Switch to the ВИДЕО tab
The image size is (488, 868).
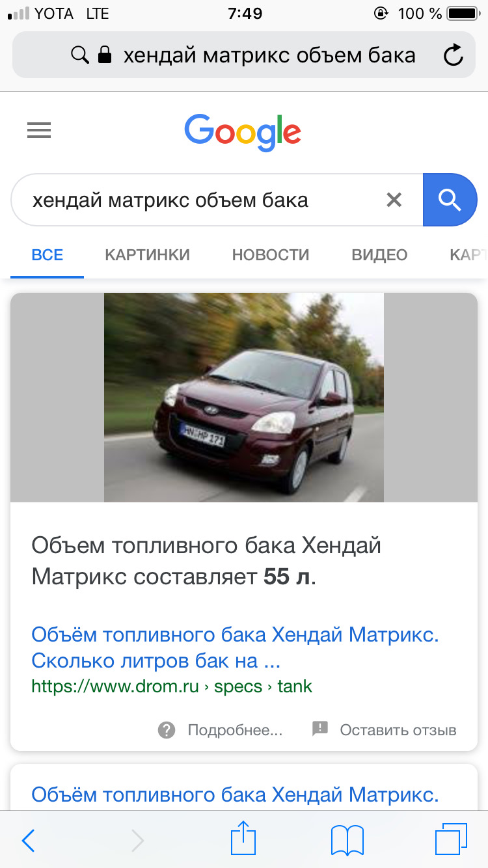tap(379, 255)
